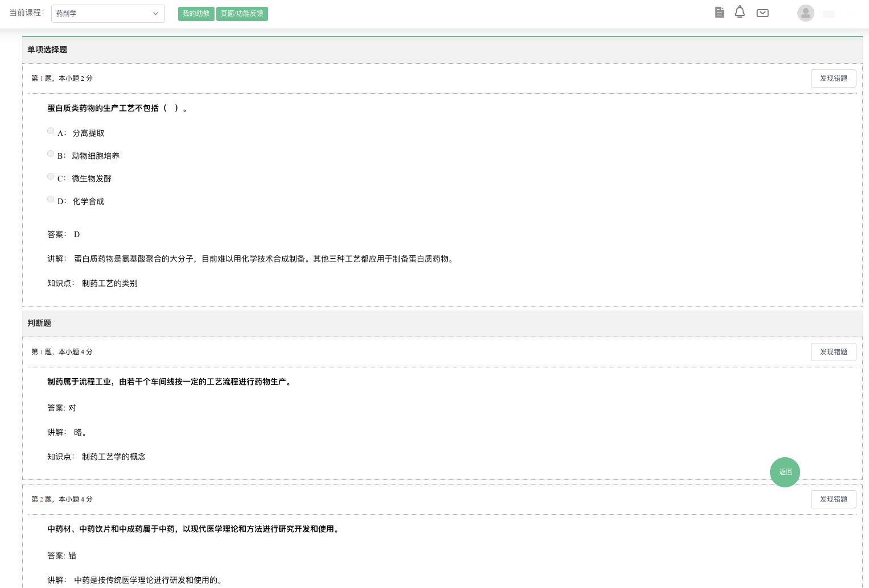Click the 页面/功能反馈 button
869x588 pixels.
pyautogui.click(x=242, y=14)
